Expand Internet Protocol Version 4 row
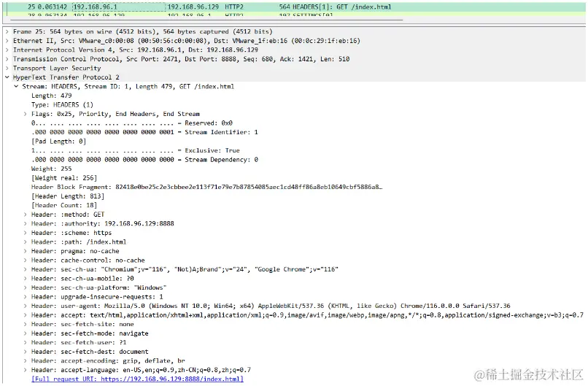The height and width of the screenshot is (386, 588). pos(7,50)
